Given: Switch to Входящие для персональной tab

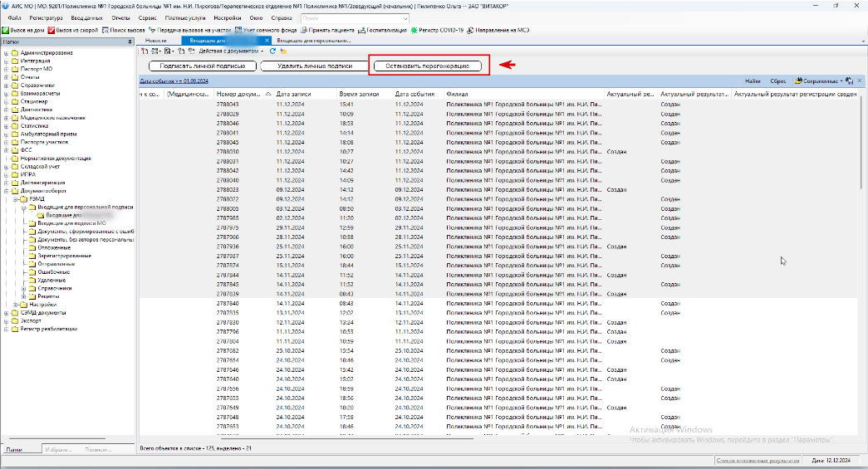Looking at the screenshot, I should [x=313, y=41].
